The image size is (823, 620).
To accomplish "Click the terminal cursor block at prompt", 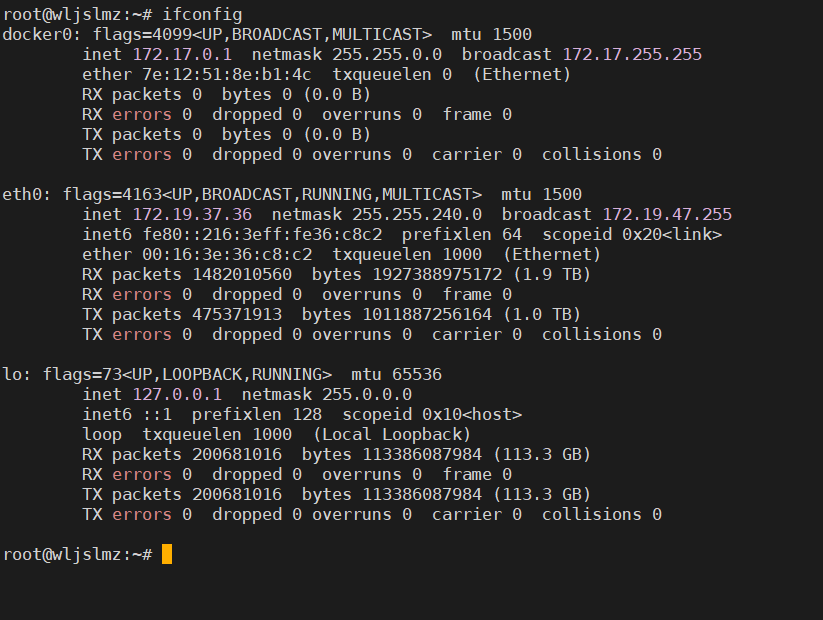I will pos(167,554).
